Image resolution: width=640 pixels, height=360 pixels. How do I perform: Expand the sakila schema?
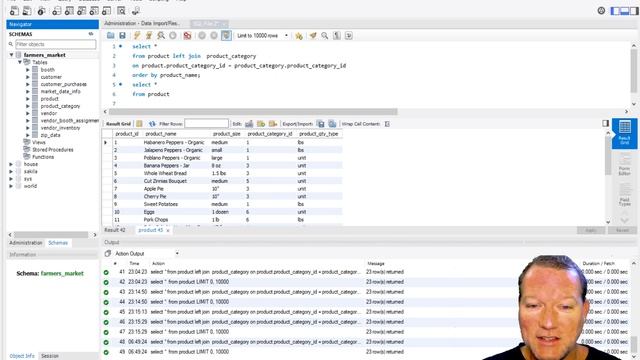(x=11, y=171)
